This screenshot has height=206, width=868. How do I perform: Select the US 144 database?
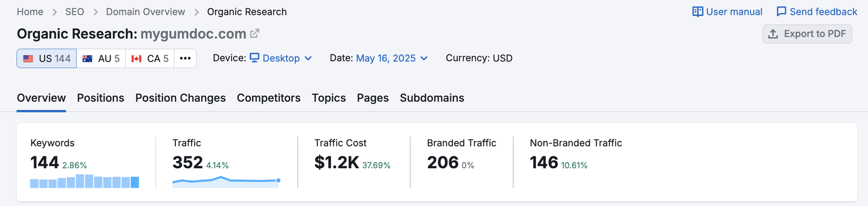pyautogui.click(x=47, y=58)
